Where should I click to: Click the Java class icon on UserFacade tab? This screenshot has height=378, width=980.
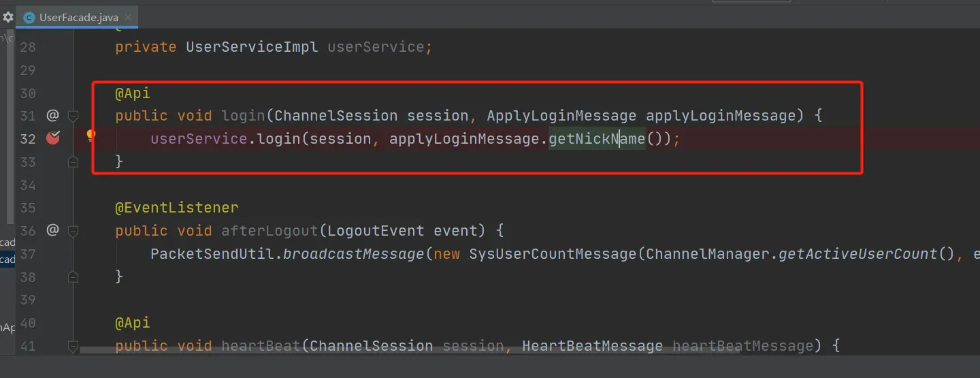[29, 18]
